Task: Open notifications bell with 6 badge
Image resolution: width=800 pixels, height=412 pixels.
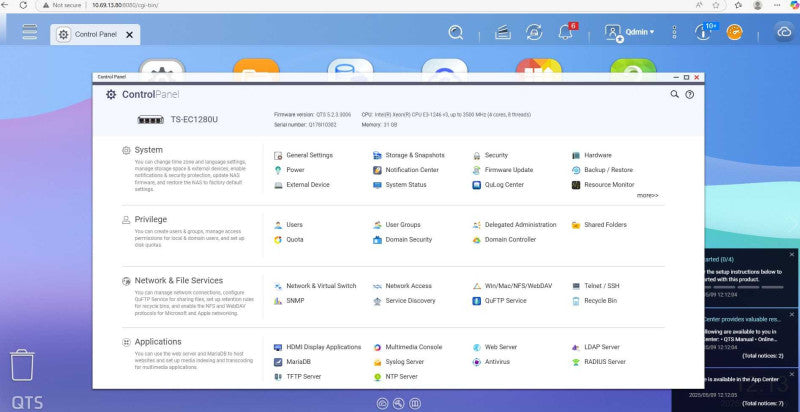Action: [565, 33]
